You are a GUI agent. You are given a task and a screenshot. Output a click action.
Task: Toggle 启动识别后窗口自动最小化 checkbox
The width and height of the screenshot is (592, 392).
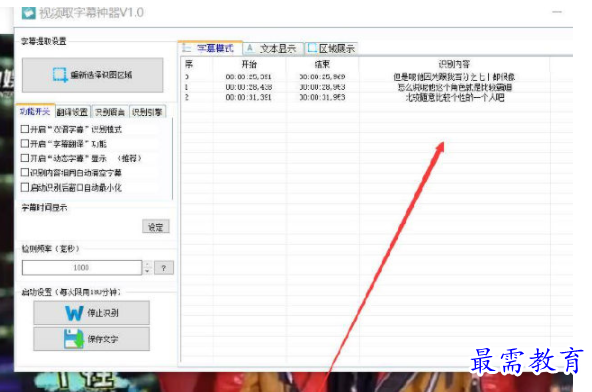25,187
